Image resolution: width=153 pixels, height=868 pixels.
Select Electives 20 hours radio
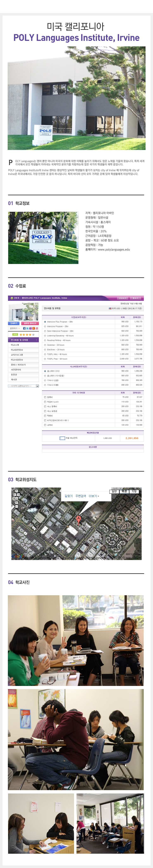[45, 349]
